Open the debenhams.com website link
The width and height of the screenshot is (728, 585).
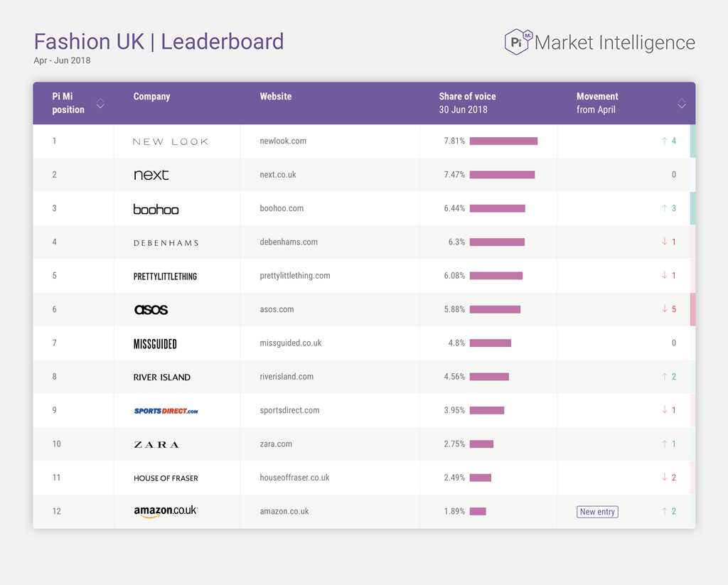289,242
